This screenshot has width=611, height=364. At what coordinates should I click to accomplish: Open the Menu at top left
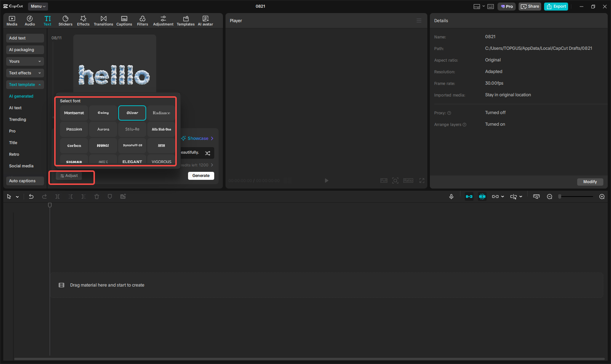[x=37, y=6]
